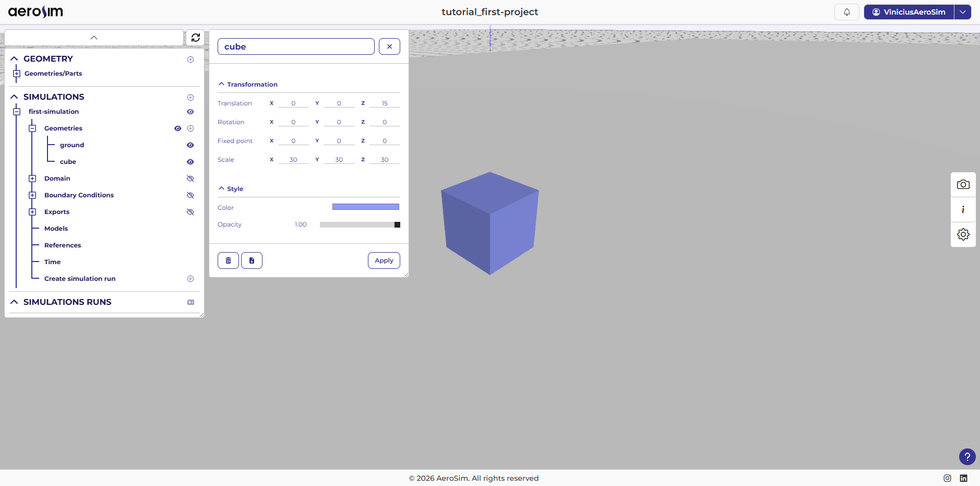This screenshot has height=486, width=980.
Task: Collapse the SIMULATIONS RUNS section
Action: [x=14, y=302]
